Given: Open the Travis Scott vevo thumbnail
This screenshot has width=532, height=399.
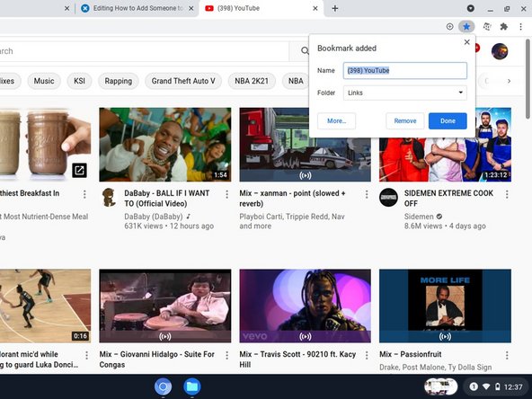Looking at the screenshot, I should pos(305,306).
